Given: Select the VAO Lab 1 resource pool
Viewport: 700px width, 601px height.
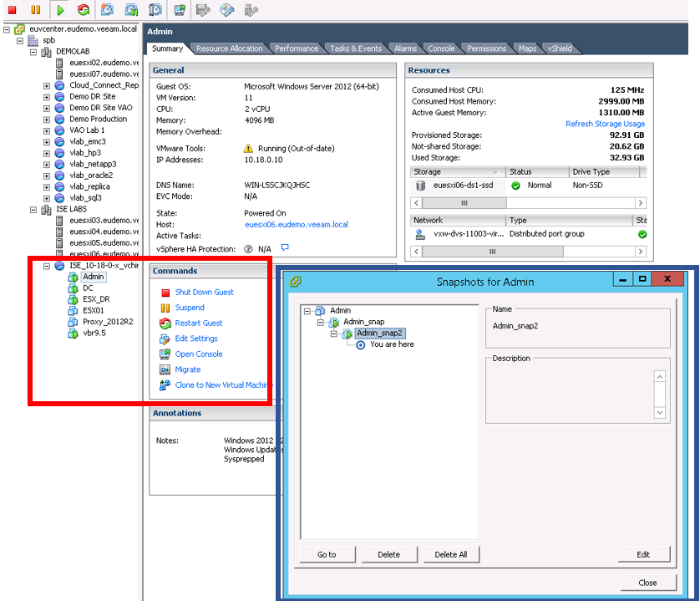Looking at the screenshot, I should pyautogui.click(x=87, y=130).
